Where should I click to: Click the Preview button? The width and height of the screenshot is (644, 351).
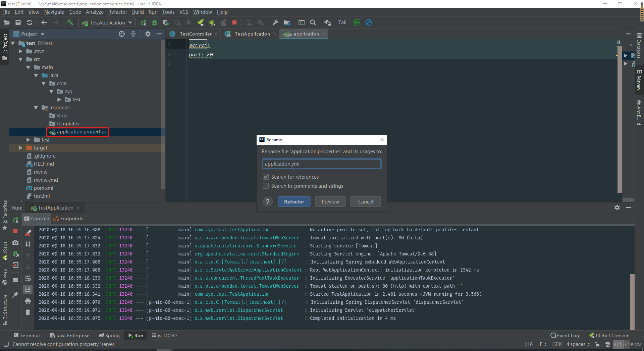pyautogui.click(x=330, y=201)
